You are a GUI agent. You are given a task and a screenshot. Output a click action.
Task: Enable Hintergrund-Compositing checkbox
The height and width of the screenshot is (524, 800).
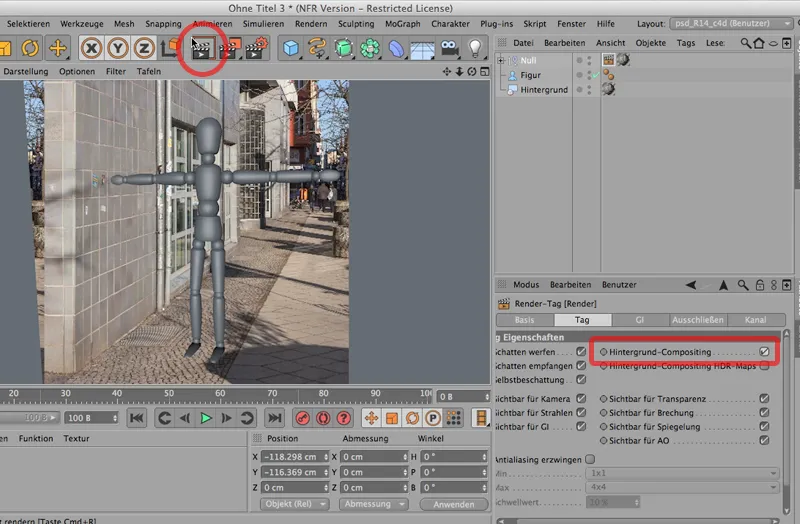point(764,352)
